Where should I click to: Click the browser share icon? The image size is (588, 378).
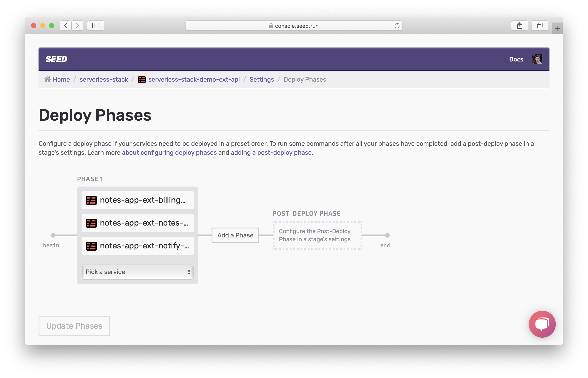[x=519, y=26]
